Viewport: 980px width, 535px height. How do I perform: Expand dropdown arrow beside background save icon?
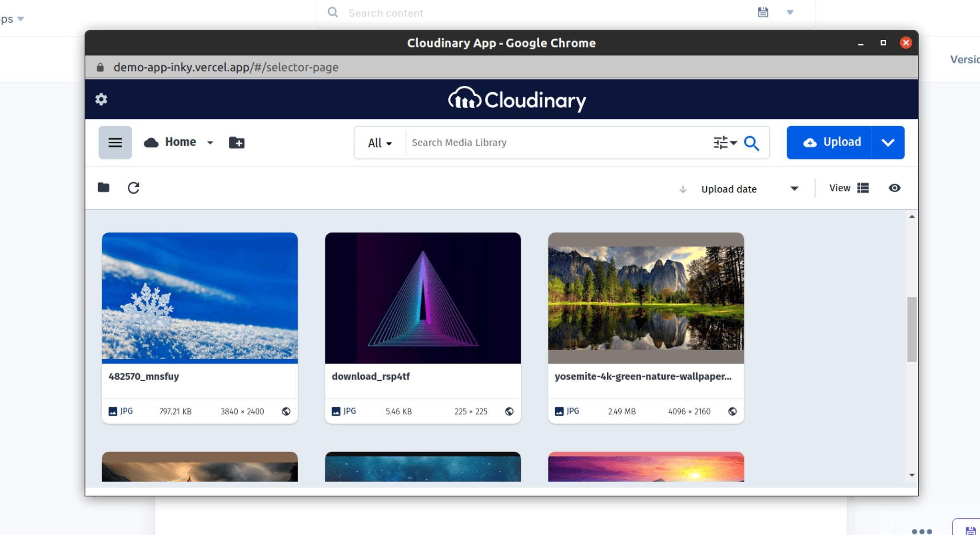(790, 12)
